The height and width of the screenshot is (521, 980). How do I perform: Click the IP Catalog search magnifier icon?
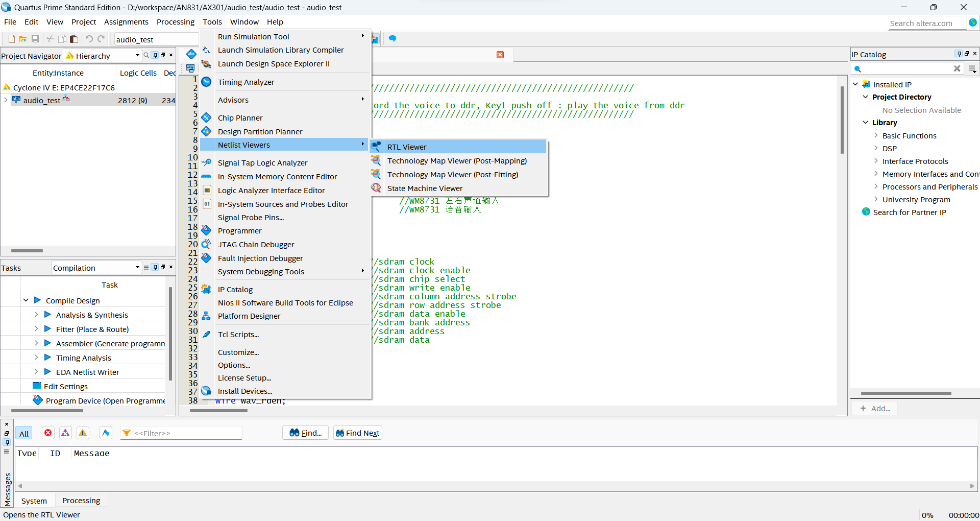[857, 69]
